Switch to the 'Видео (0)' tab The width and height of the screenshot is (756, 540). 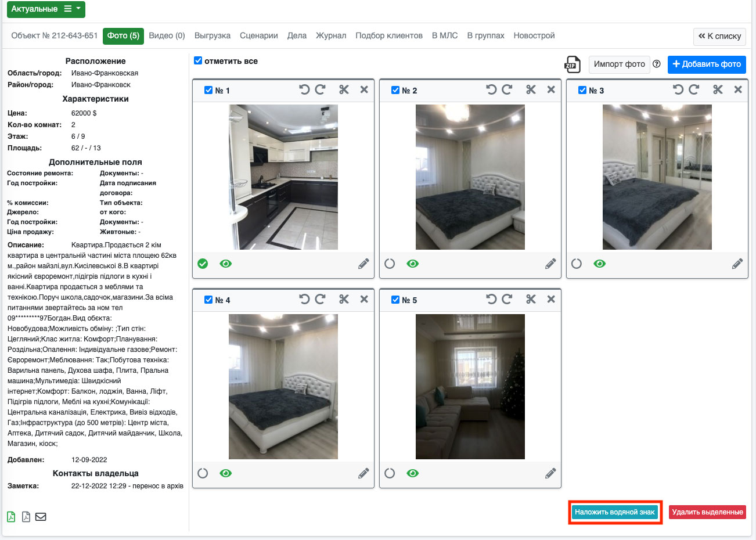tap(167, 36)
